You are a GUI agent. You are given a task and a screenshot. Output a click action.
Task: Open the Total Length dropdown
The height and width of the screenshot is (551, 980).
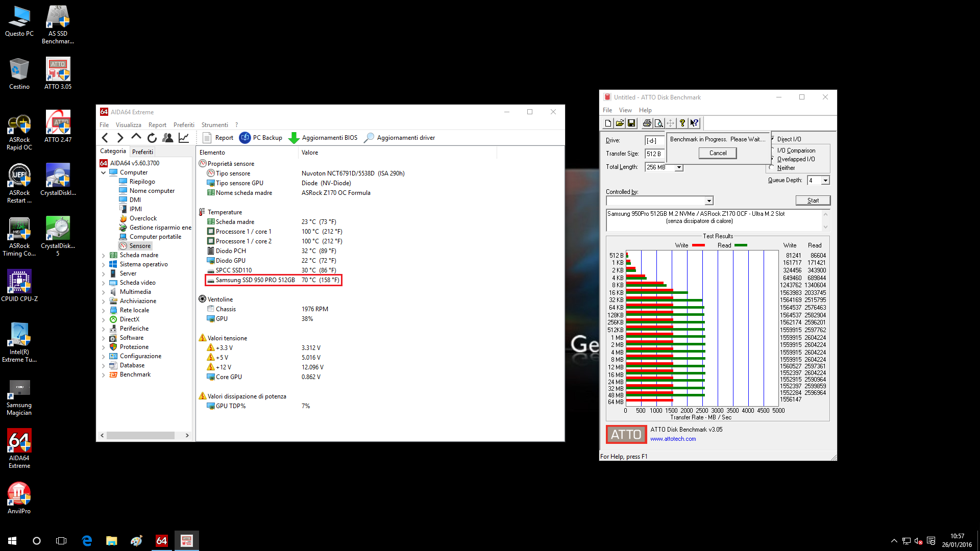679,167
